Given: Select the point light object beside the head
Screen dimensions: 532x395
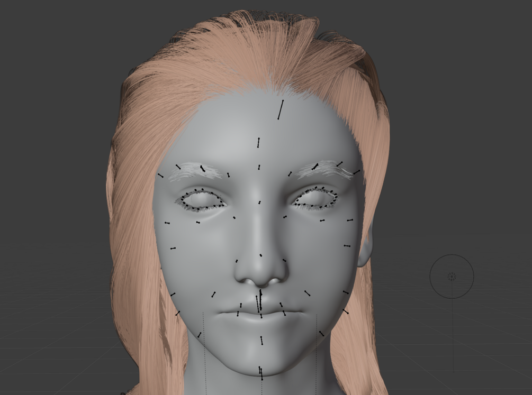Looking at the screenshot, I should (x=452, y=277).
